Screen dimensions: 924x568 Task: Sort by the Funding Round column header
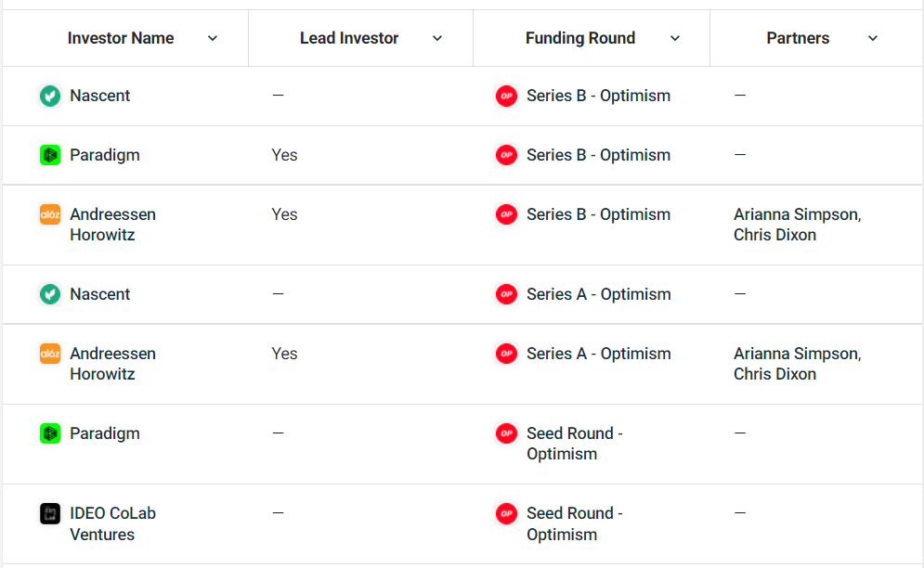tap(579, 38)
